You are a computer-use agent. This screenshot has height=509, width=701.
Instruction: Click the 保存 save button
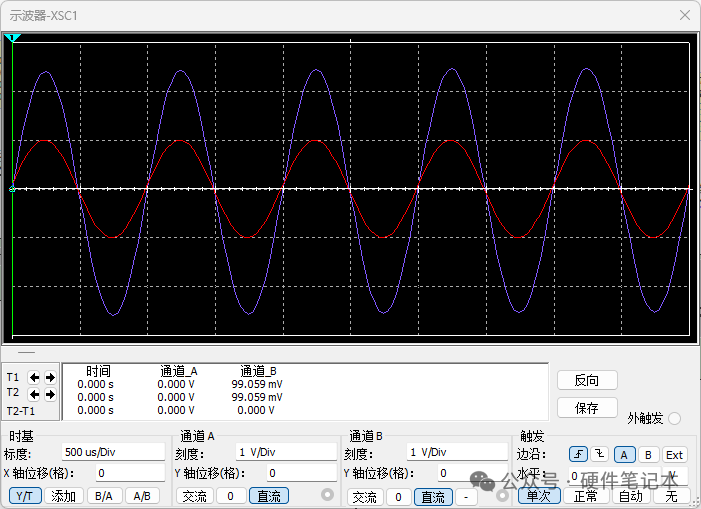pyautogui.click(x=587, y=408)
